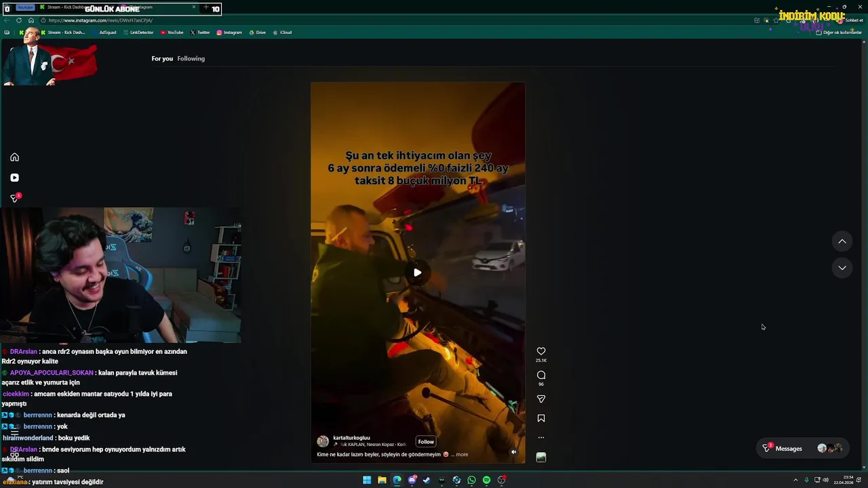The image size is (868, 488).
Task: Open the Twitter bookmark
Action: (x=200, y=33)
